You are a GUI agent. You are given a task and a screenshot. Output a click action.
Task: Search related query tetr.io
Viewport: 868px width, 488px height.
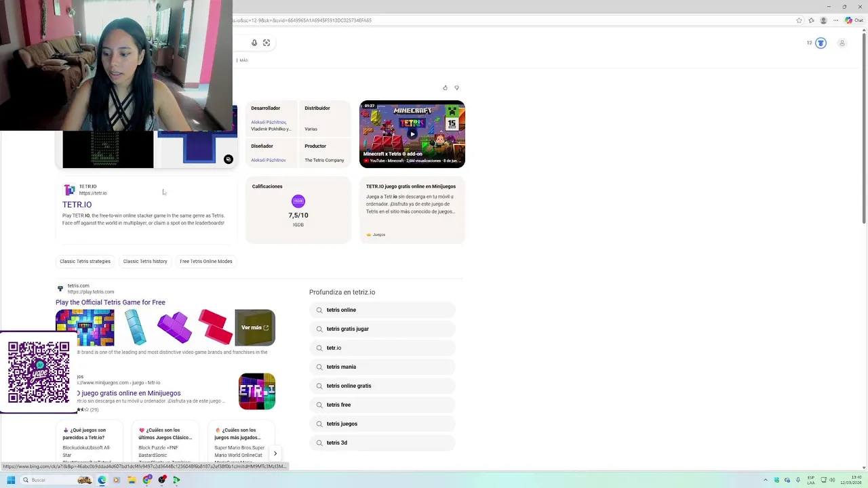(x=382, y=348)
